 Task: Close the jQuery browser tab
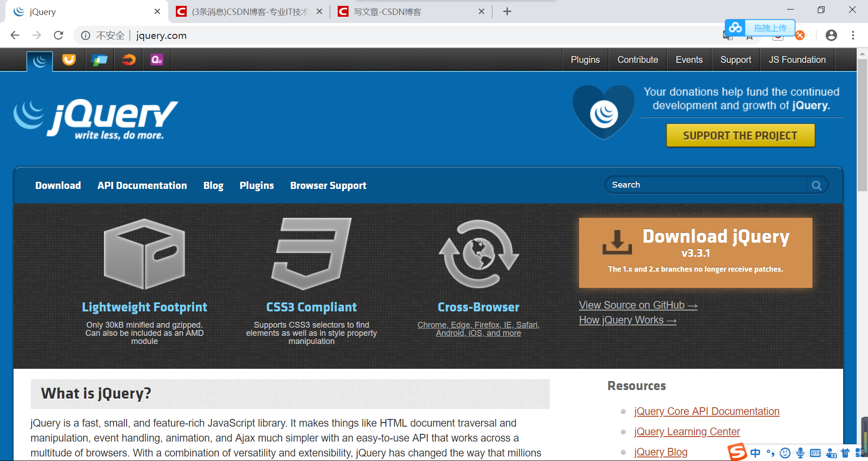157,11
